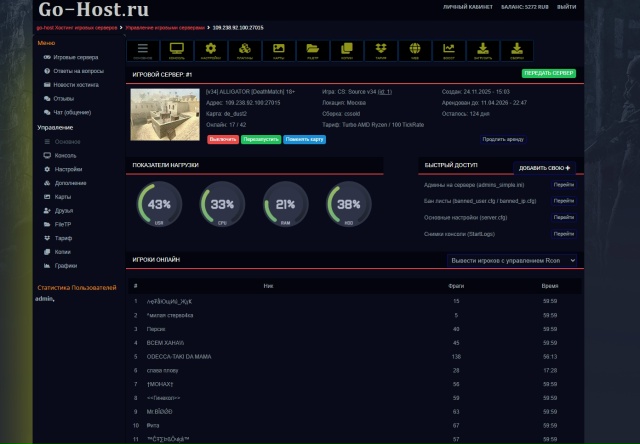
Task: Open the Копии copies toolbar icon
Action: point(347,51)
